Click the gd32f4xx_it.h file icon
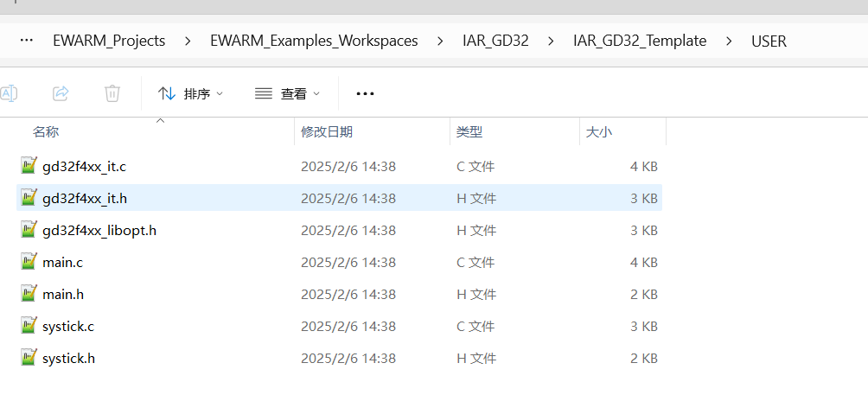 pyautogui.click(x=29, y=198)
